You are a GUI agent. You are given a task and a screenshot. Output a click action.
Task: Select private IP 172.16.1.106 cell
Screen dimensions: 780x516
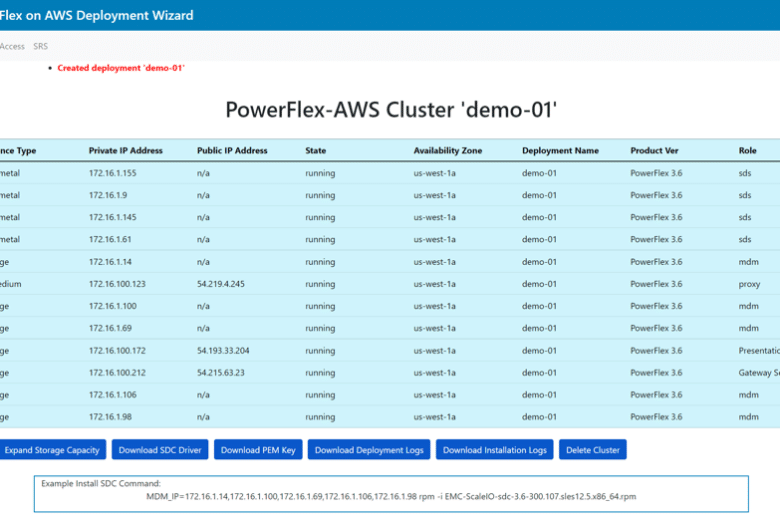click(112, 395)
